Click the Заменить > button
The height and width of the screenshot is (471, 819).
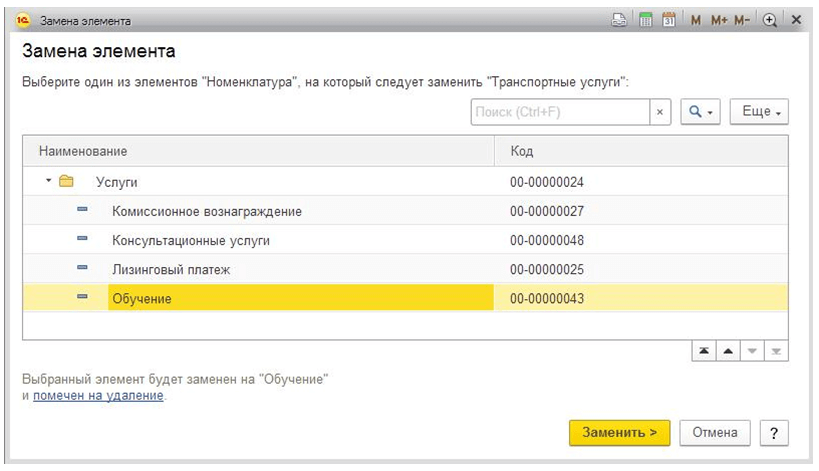pos(619,432)
